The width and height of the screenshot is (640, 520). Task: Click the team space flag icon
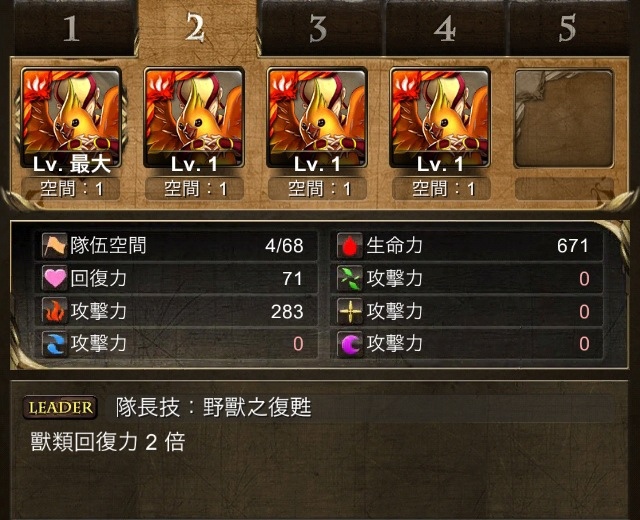(x=54, y=245)
